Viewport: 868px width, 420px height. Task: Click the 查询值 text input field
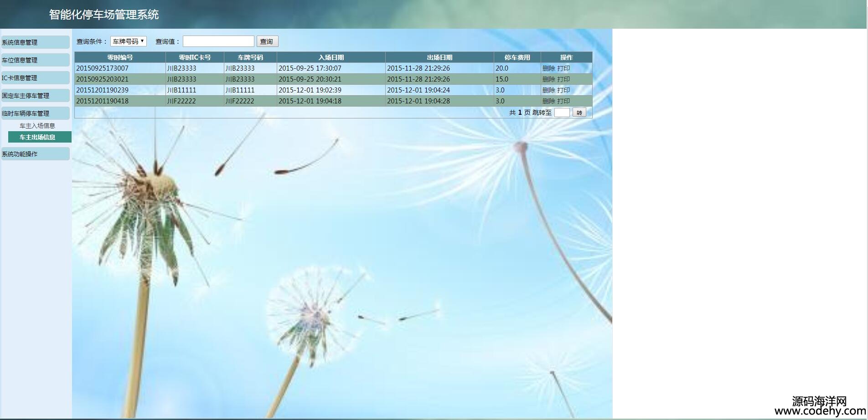pyautogui.click(x=218, y=41)
